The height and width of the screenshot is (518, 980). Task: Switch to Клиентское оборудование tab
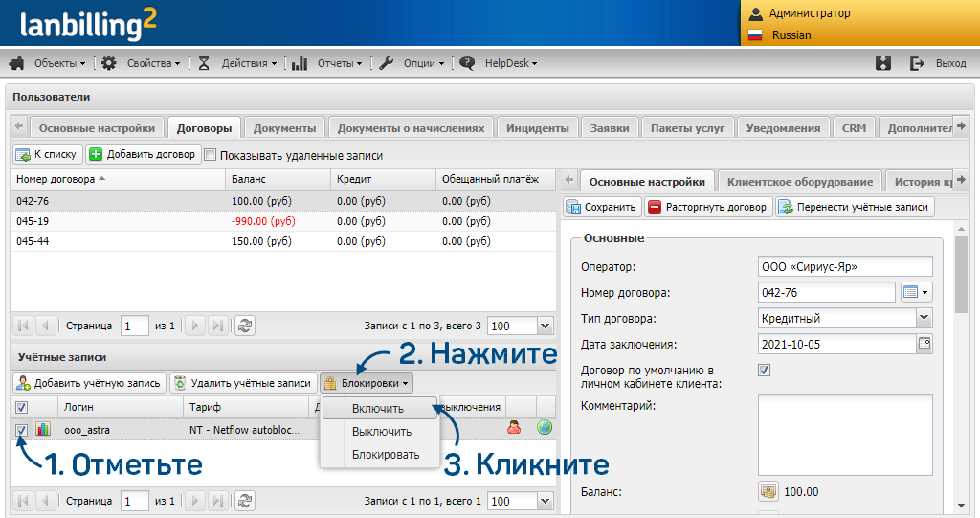pos(800,182)
